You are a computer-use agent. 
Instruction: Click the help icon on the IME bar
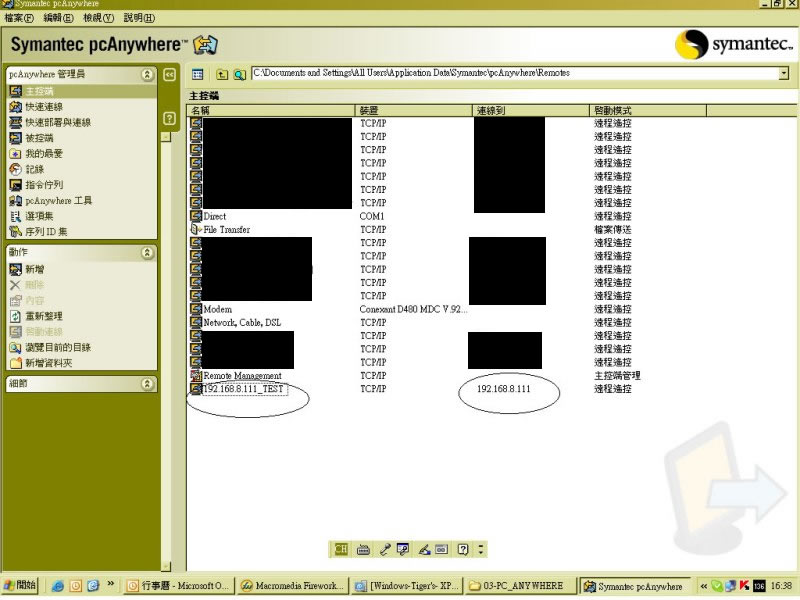(463, 549)
